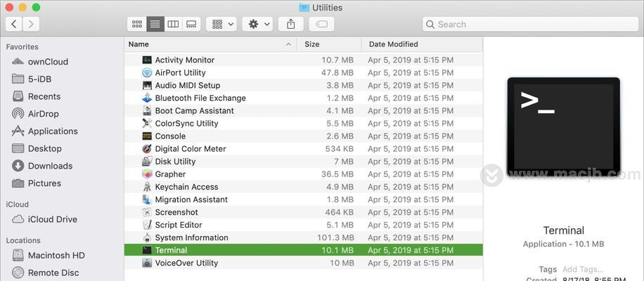Switch to gallery view
644x281 pixels.
coord(191,24)
